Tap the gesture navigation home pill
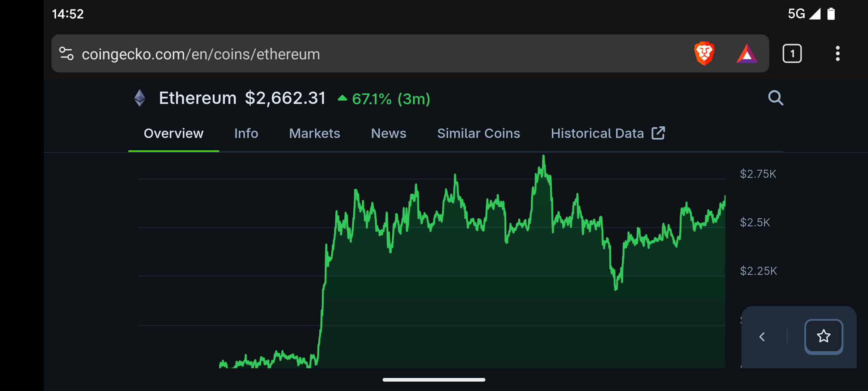 point(434,380)
